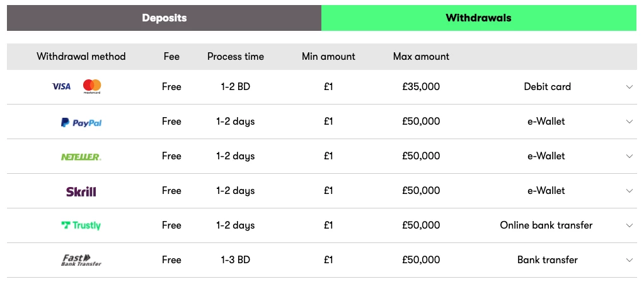This screenshot has height=284, width=644.
Task: Click the Max amount column header
Action: (421, 56)
